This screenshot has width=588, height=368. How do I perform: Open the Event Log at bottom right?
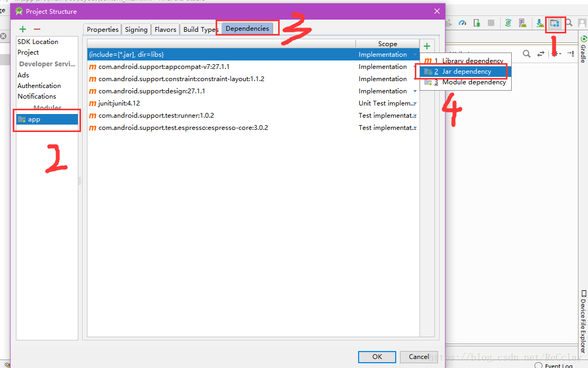point(554,365)
